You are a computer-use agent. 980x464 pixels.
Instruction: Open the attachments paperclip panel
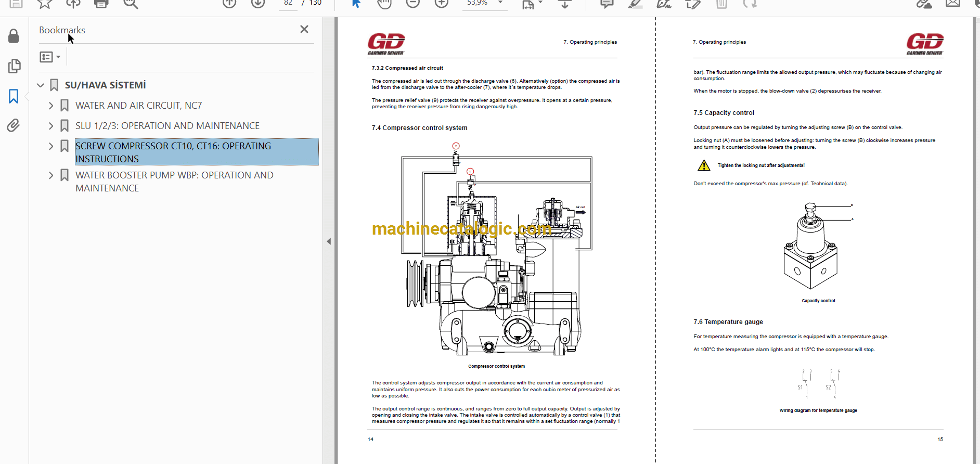14,125
